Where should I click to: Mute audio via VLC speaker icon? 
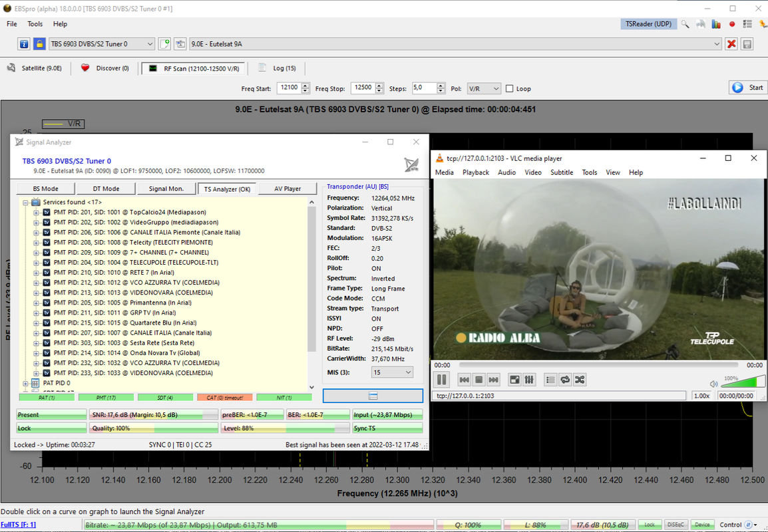[x=713, y=384]
